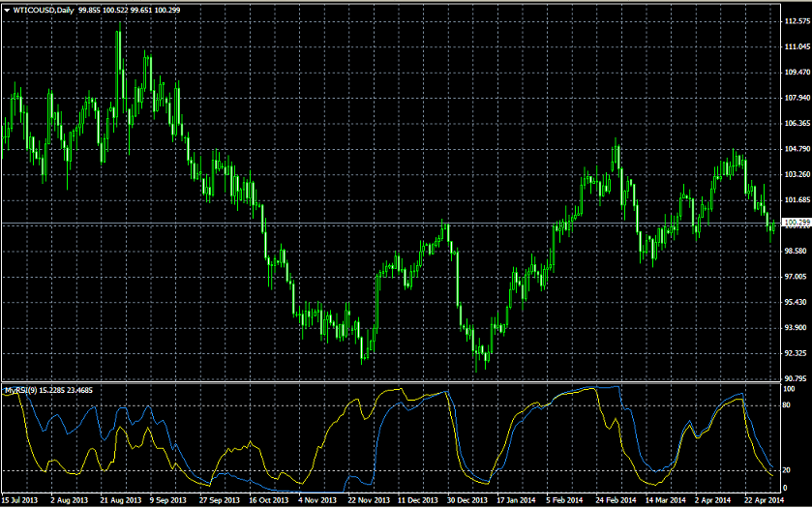
Task: Click the 112.575 price axis label
Action: 797,21
